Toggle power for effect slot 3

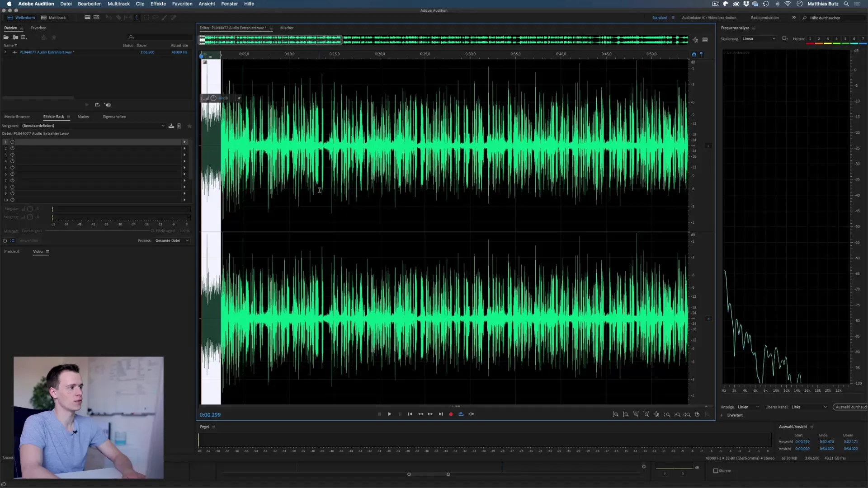(12, 155)
